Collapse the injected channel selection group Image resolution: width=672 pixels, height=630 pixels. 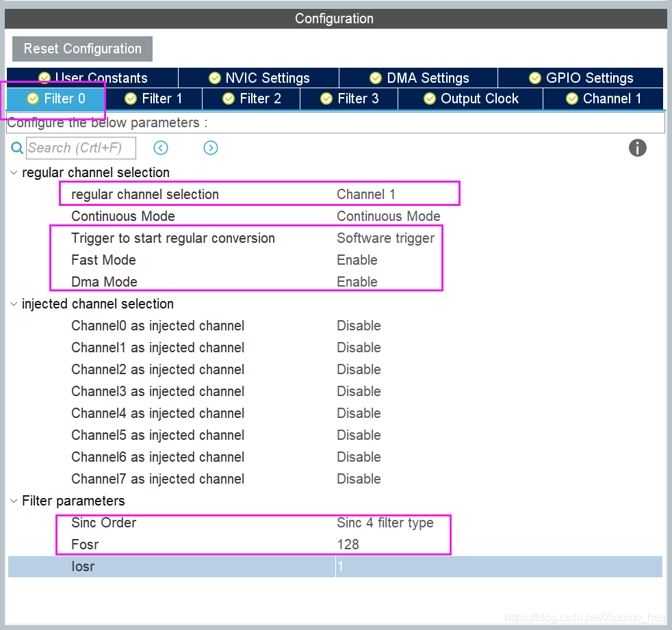coord(14,304)
